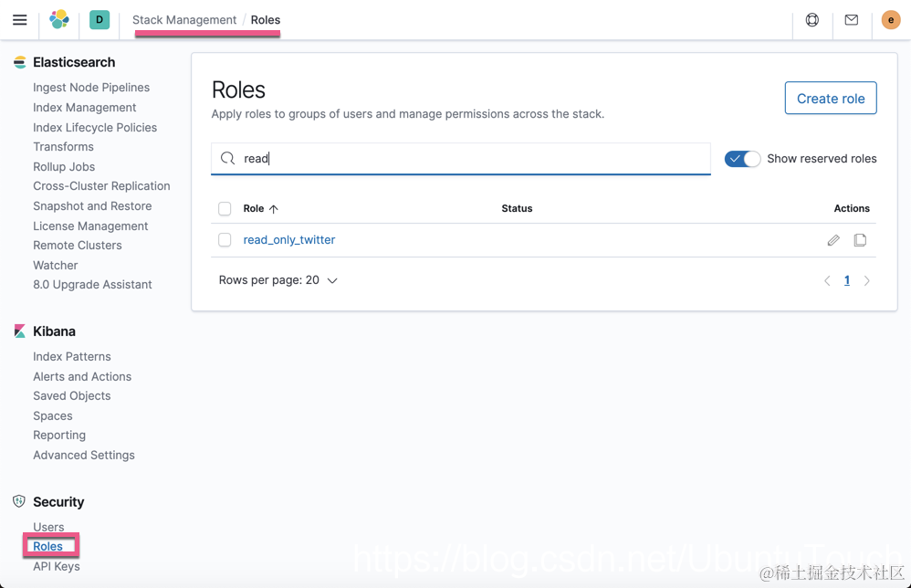Open Index Patterns under Kibana
This screenshot has height=588, width=911.
click(x=72, y=357)
